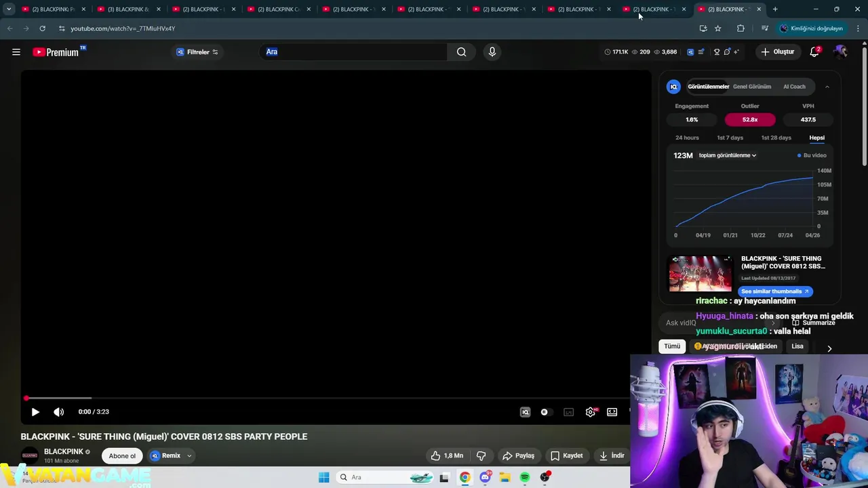Screen dimensions: 868x488
Task: Open the notifications bell
Action: 814,52
